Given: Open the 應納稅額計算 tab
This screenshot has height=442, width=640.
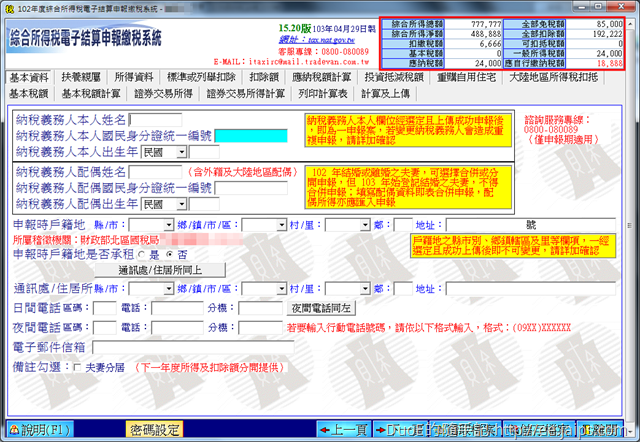Looking at the screenshot, I should (321, 77).
